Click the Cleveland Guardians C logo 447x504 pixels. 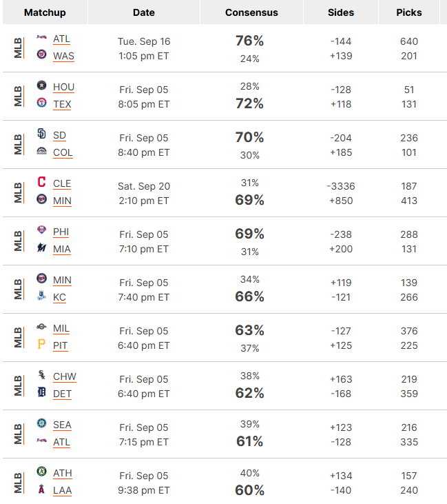pyautogui.click(x=41, y=181)
